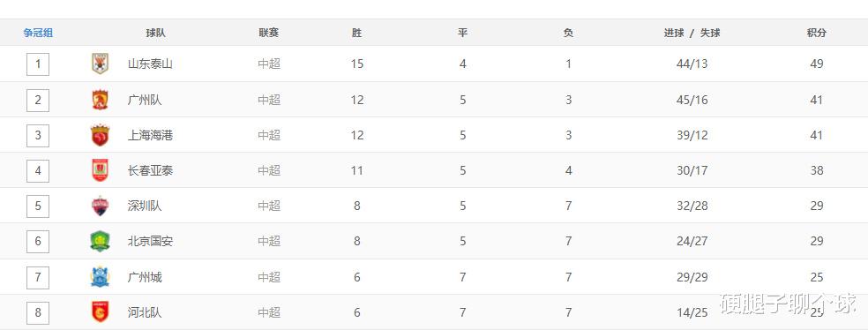Select the 北京国安 team name
Screen dimensions: 868x330
150,242
